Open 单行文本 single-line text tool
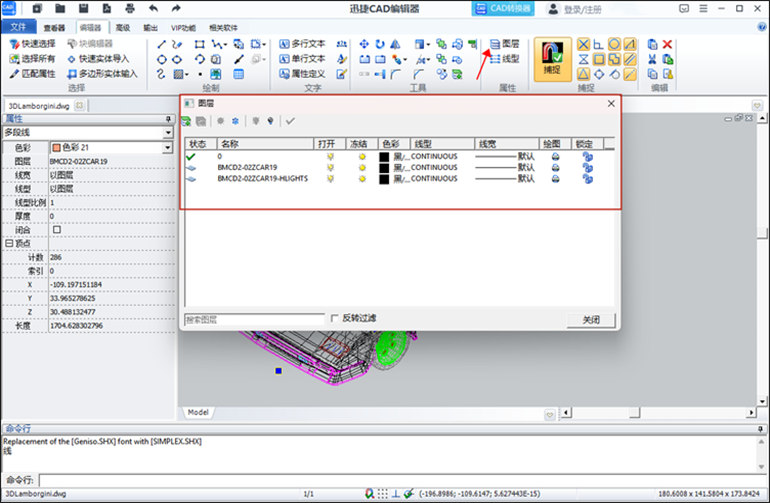Image resolution: width=770 pixels, height=503 pixels. pyautogui.click(x=302, y=58)
